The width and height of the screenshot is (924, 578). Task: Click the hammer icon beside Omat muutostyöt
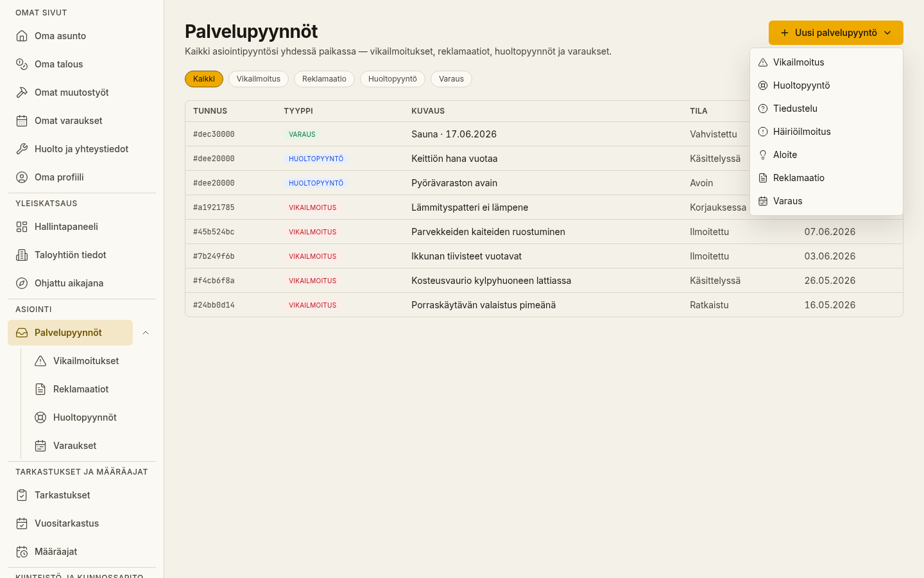coord(22,92)
